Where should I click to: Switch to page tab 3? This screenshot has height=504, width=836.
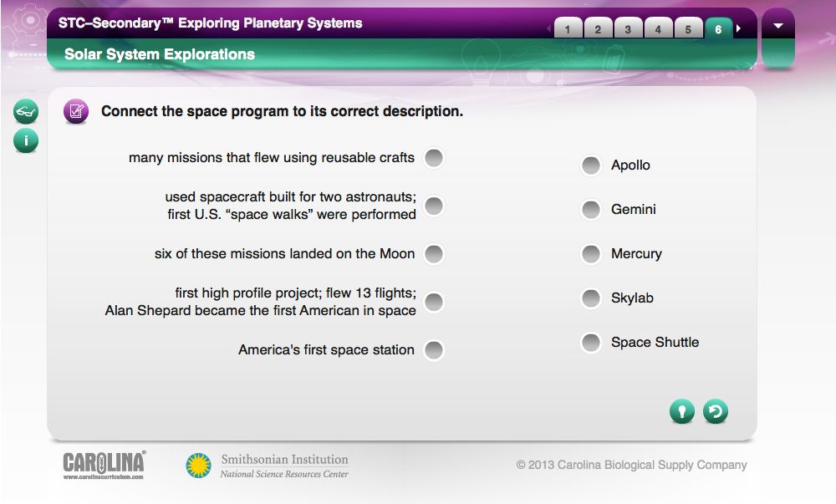click(x=628, y=28)
